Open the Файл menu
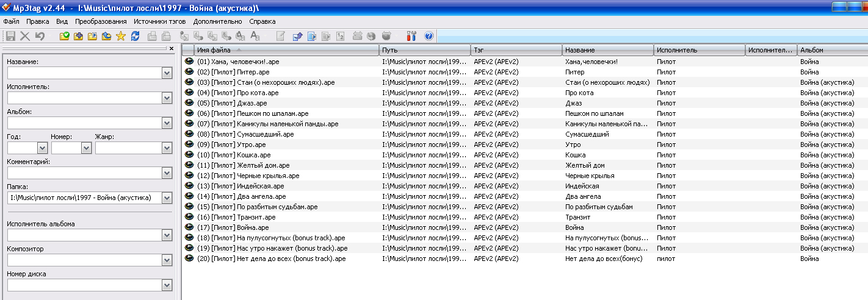Screen dimensions: 868x300 click(x=12, y=21)
